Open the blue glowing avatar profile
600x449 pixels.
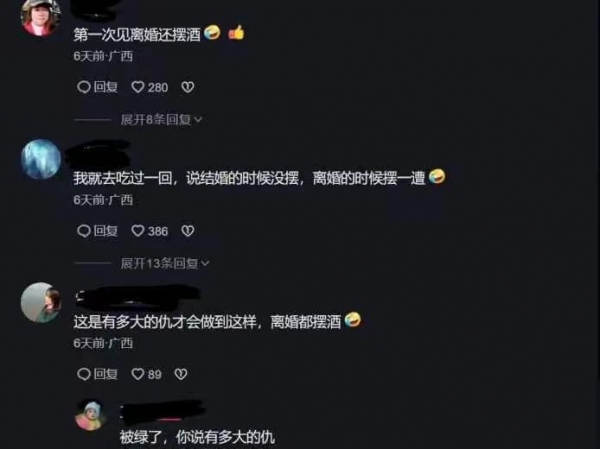(x=41, y=159)
